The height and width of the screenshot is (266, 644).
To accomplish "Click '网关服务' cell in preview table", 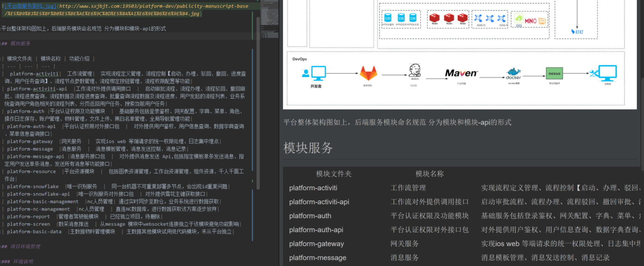I will pos(405,244).
